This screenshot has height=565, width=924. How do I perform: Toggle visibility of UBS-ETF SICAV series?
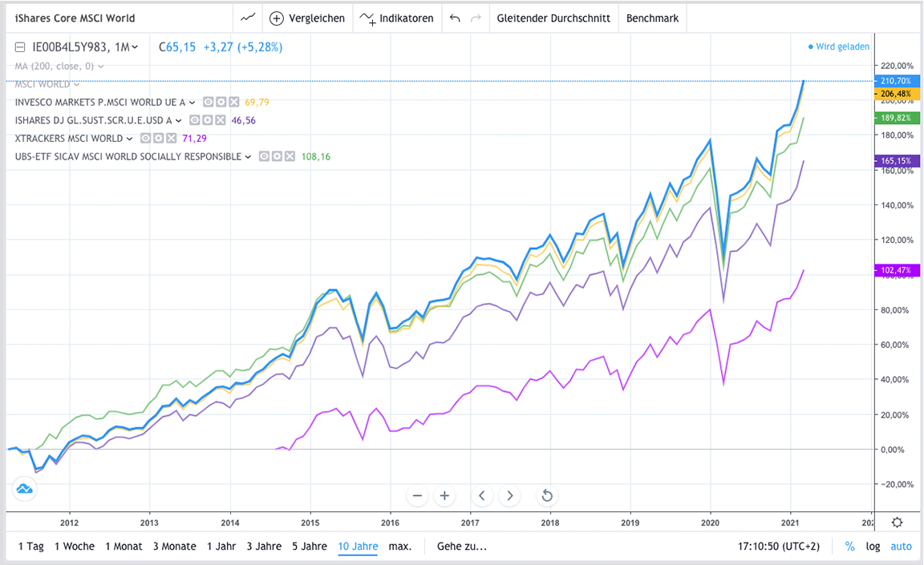[264, 156]
